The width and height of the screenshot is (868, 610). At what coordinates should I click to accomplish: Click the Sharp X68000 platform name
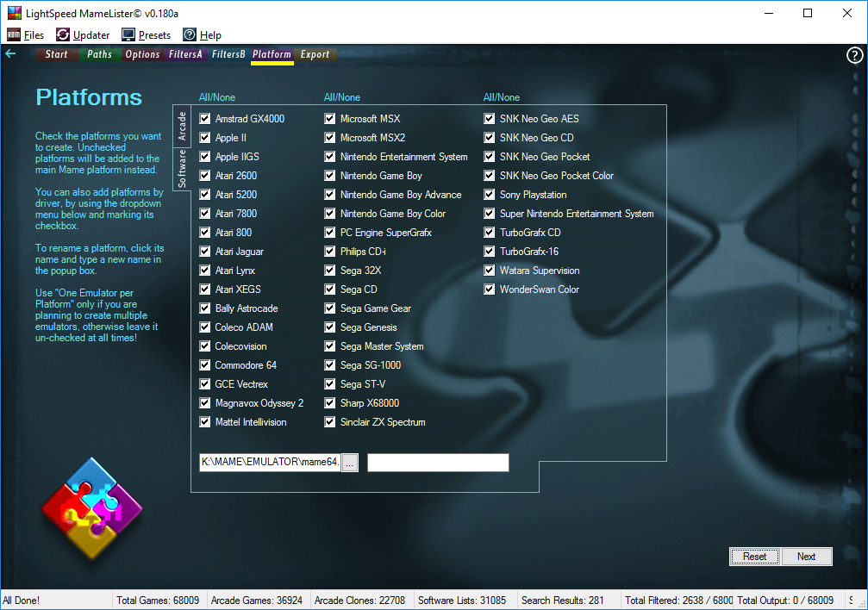coord(370,403)
